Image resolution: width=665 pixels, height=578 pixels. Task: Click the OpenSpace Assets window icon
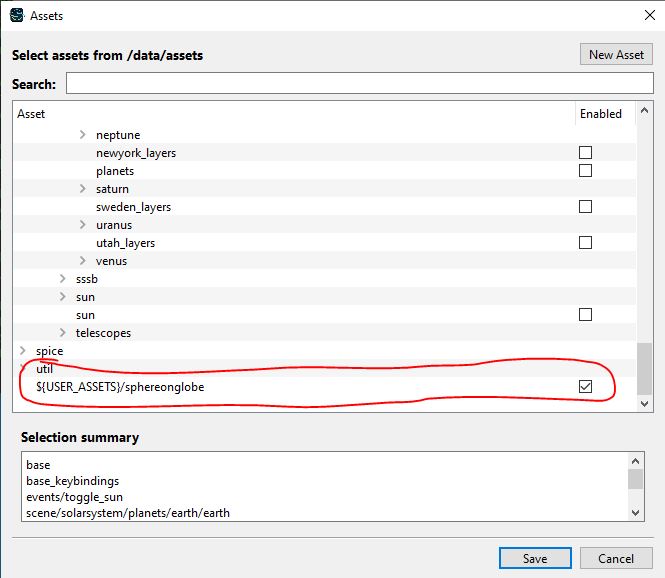tap(17, 16)
